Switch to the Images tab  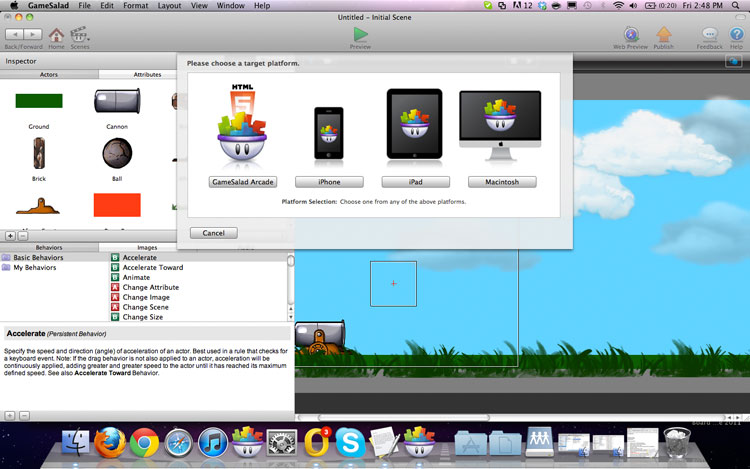pos(147,247)
